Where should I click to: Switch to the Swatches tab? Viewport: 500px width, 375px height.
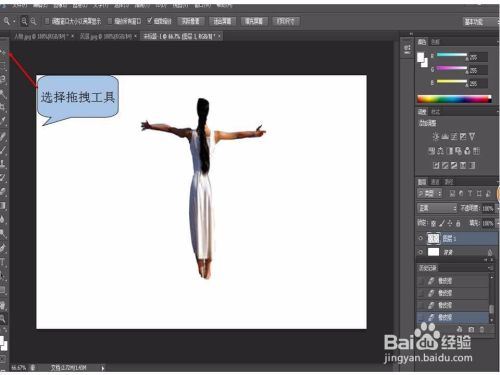coord(435,42)
